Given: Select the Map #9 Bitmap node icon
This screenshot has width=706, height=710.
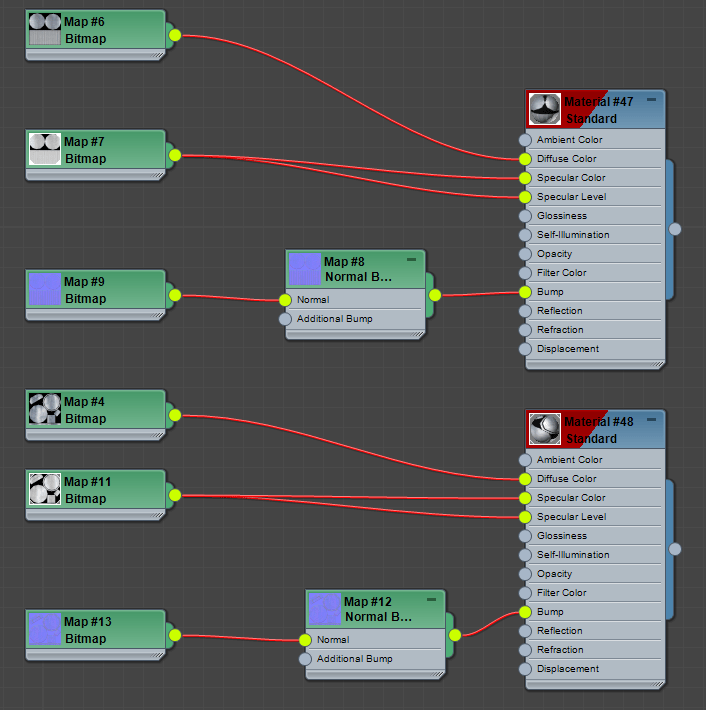Looking at the screenshot, I should tap(45, 289).
